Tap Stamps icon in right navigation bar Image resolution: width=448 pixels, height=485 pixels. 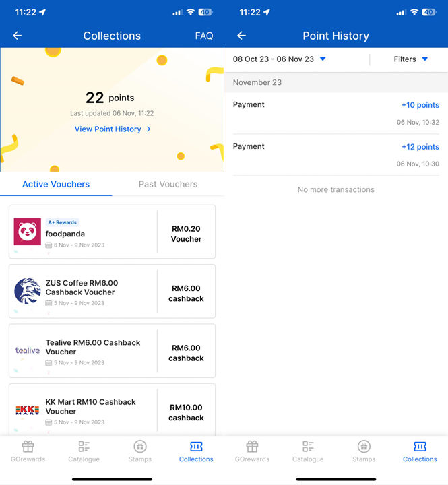pos(364,447)
